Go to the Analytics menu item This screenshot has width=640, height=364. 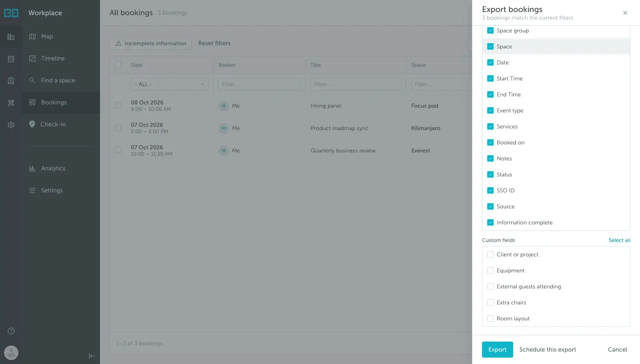pos(61,168)
